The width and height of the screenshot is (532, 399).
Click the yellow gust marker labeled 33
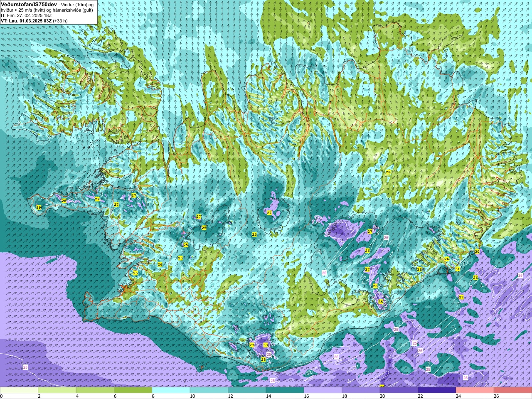click(x=266, y=345)
